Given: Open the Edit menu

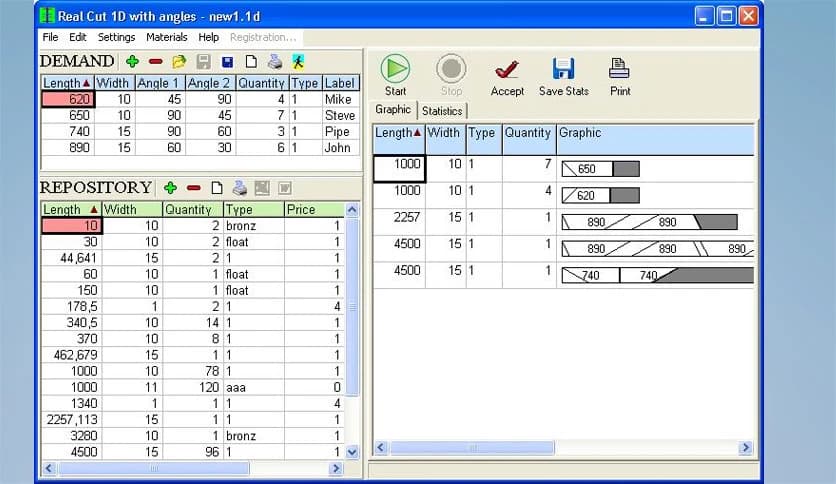Looking at the screenshot, I should 77,37.
